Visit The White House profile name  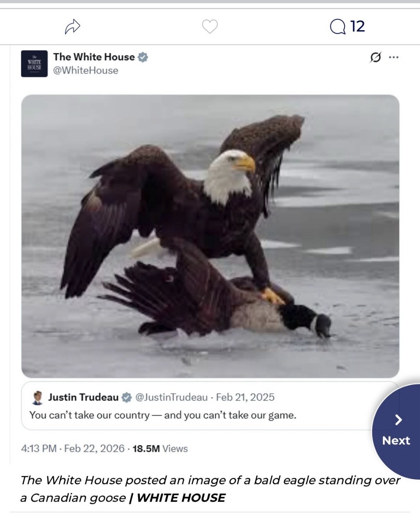click(x=94, y=57)
